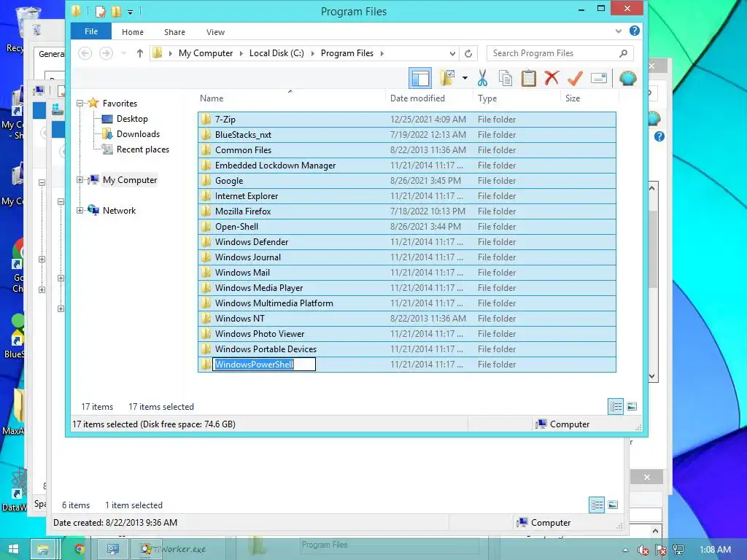Select the Windows Defender folder

tap(407, 242)
